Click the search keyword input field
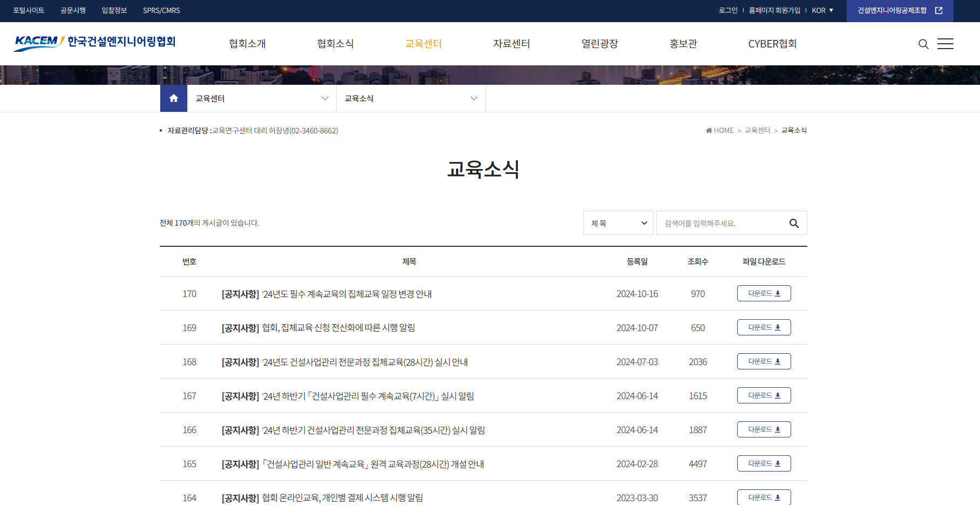980x505 pixels. click(723, 223)
